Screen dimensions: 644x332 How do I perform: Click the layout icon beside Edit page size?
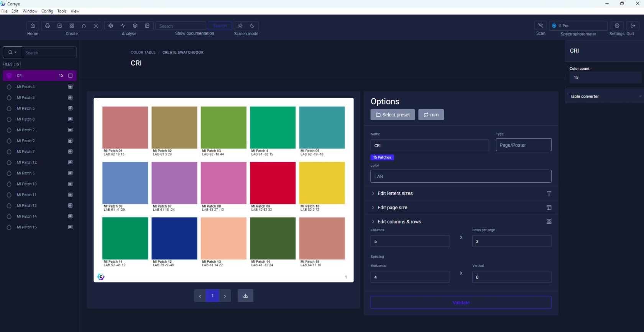[549, 208]
